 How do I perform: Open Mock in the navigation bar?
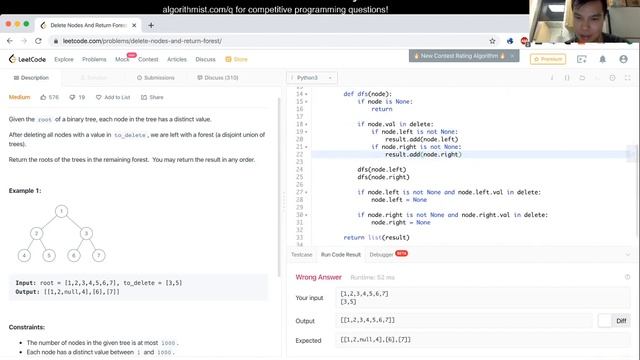[122, 59]
